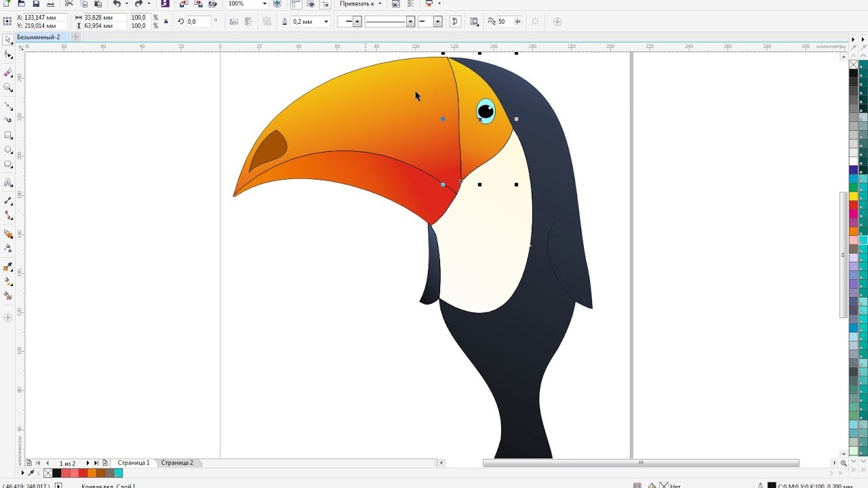Pick the yellow swatch in the palette

pos(854,197)
